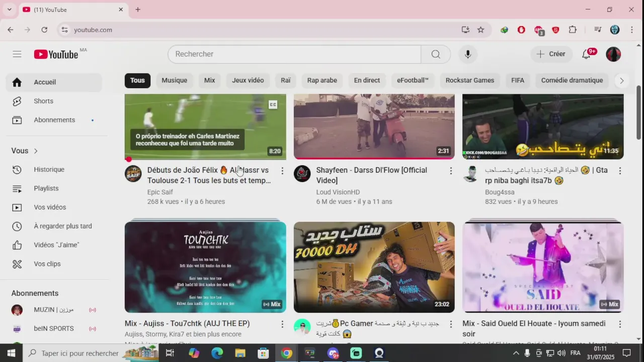Open Loud VisionHD channel avatar
This screenshot has height=362, width=644.
[x=302, y=173]
